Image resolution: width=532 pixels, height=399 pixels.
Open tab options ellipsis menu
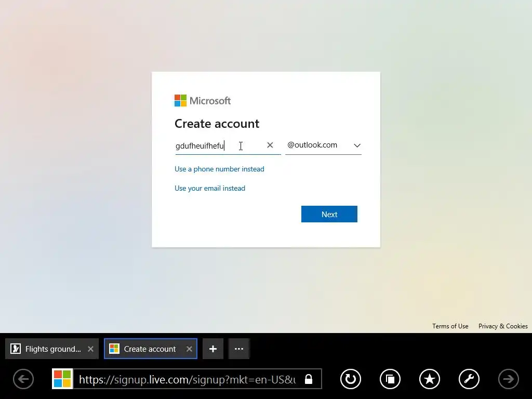point(239,349)
